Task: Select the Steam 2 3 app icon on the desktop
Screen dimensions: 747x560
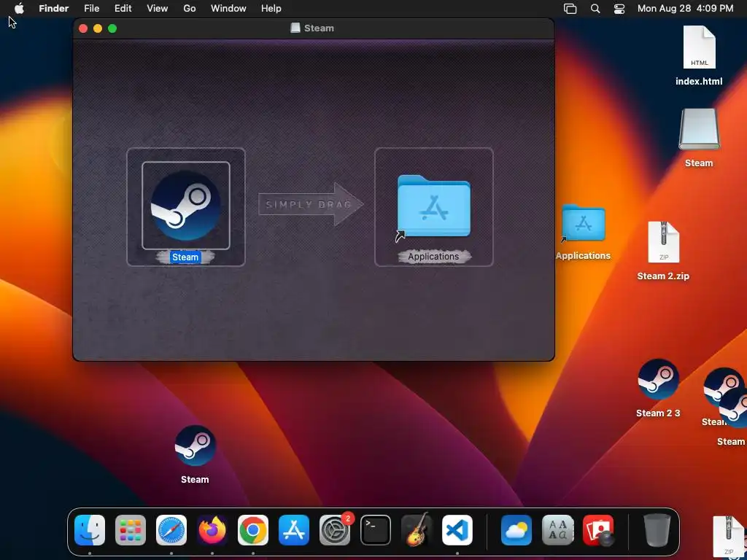Action: point(658,379)
